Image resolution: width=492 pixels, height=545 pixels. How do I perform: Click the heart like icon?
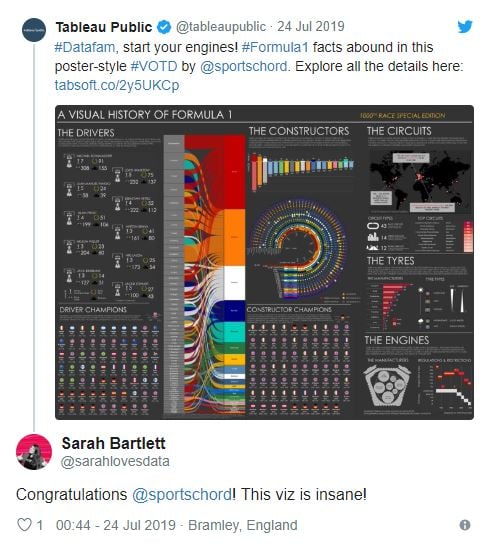click(24, 524)
